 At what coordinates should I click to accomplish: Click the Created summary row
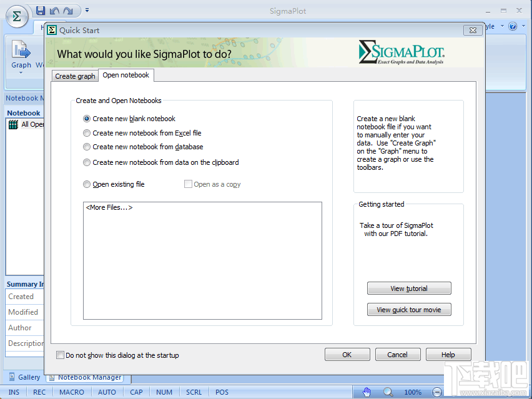click(x=25, y=297)
